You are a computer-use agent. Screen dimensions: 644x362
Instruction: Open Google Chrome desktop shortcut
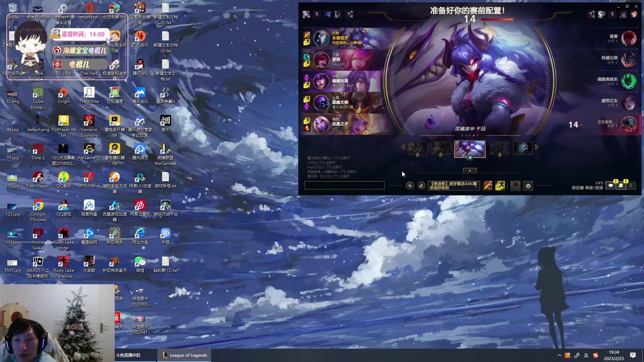(x=38, y=210)
